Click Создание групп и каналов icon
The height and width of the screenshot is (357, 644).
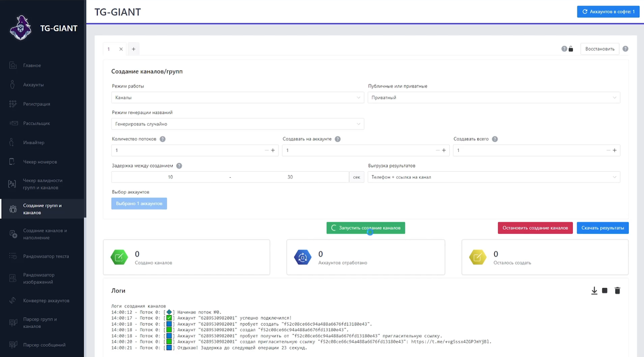pyautogui.click(x=12, y=209)
